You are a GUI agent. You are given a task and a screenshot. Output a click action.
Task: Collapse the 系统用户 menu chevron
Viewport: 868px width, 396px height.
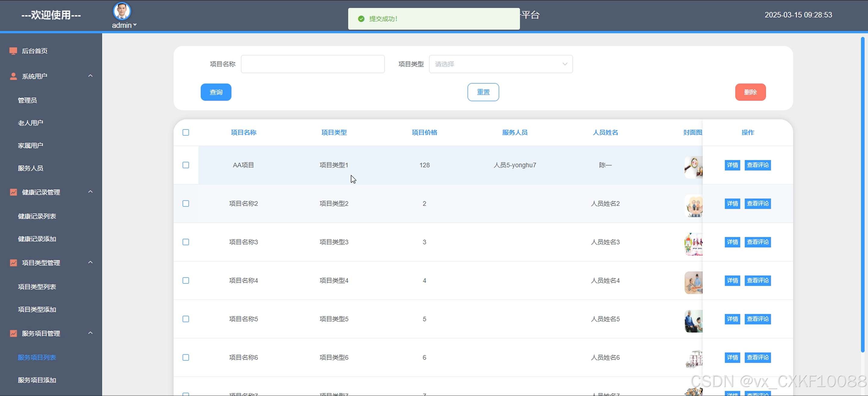[x=90, y=76]
